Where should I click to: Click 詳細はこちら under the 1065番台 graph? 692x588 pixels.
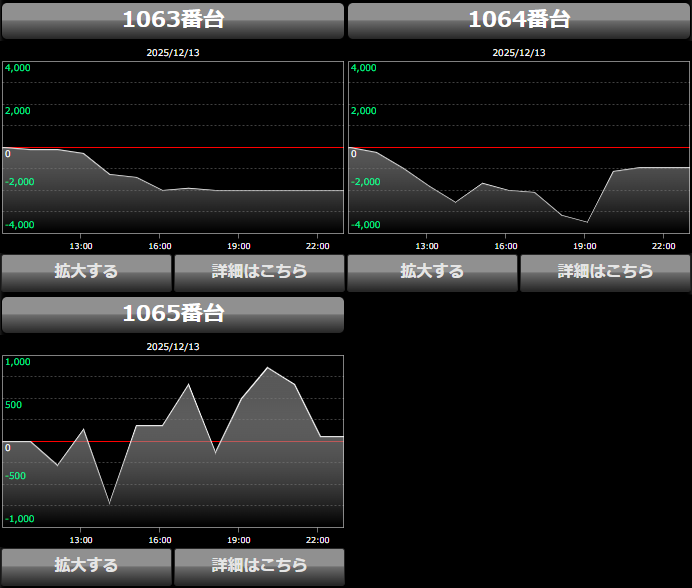(259, 566)
